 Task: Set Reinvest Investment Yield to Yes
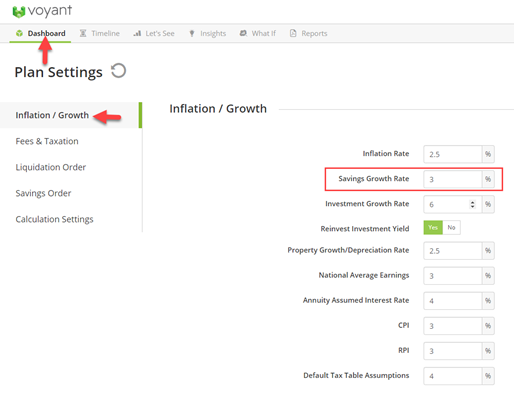click(x=433, y=228)
